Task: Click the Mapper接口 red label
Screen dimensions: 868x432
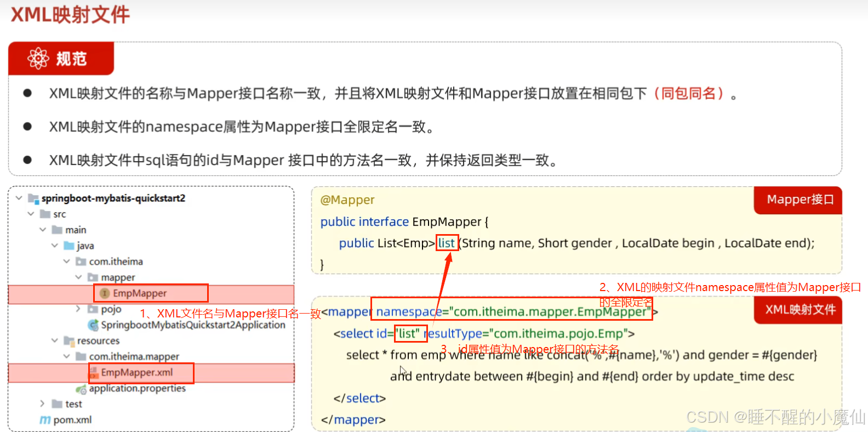Action: click(x=798, y=200)
